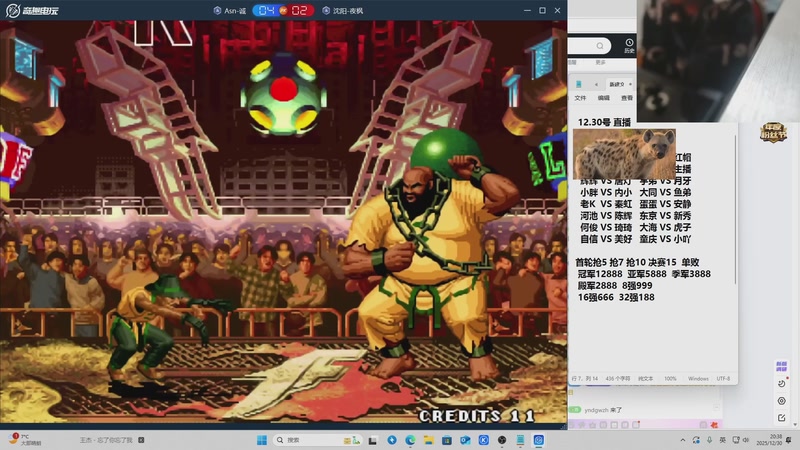Open the Notepad 编辑 menu
This screenshot has height=450, width=800.
pyautogui.click(x=604, y=97)
